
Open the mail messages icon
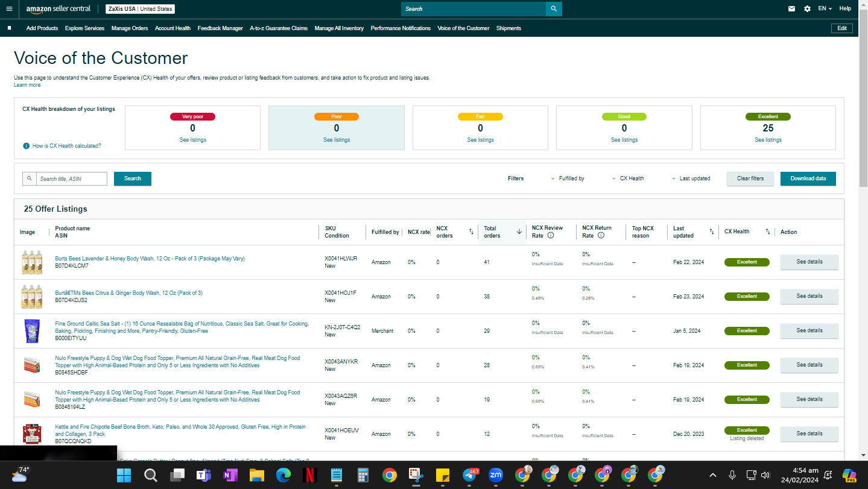[791, 9]
